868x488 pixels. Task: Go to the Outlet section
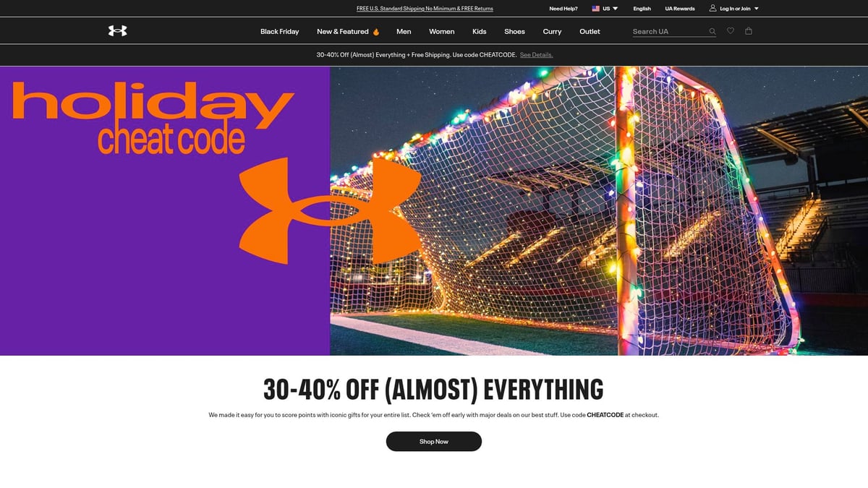tap(590, 31)
